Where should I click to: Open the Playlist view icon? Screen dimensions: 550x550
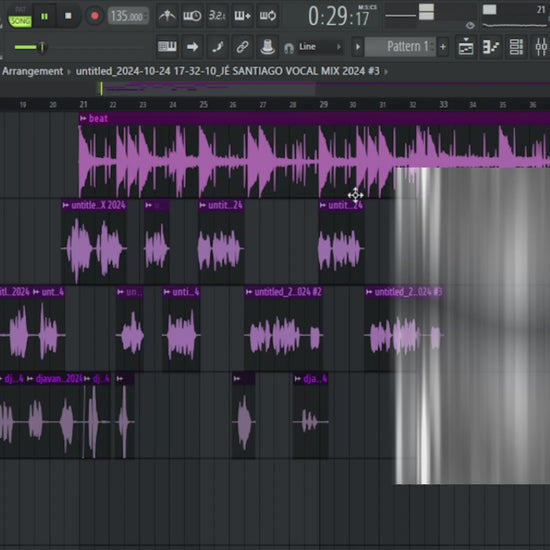(x=466, y=47)
